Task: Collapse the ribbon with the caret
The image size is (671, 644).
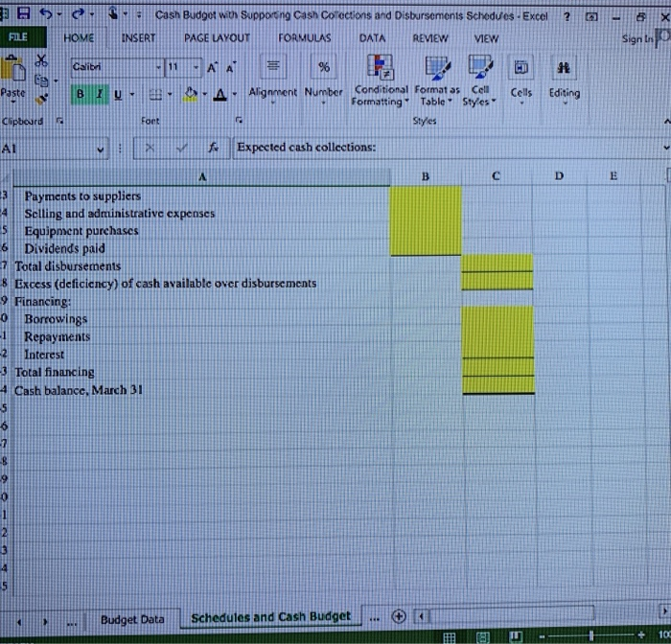Action: (x=666, y=122)
